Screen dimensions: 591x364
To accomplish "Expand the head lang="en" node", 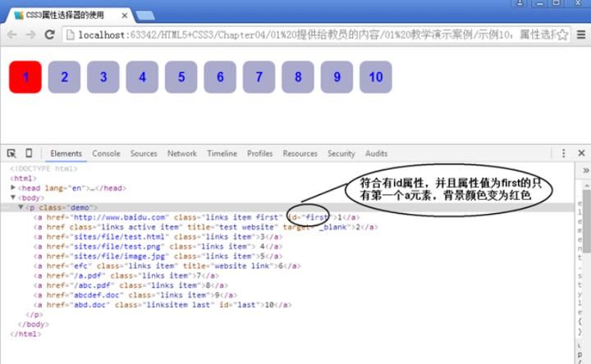I will click(x=13, y=188).
